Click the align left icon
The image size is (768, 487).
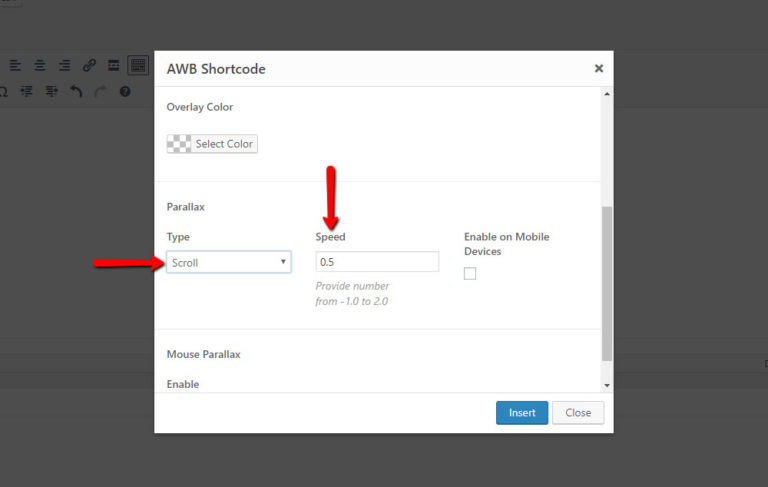15,66
